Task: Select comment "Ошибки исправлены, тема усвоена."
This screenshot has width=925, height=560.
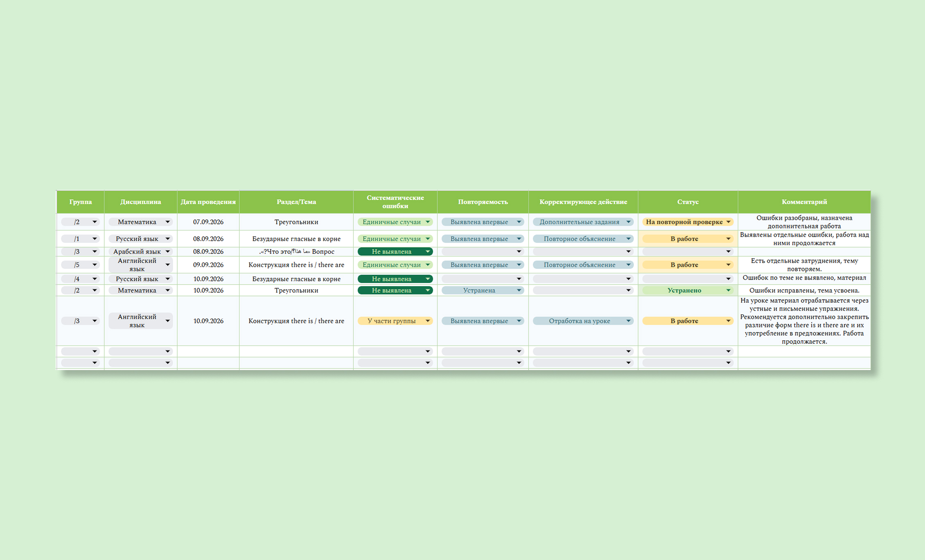Action: click(804, 290)
